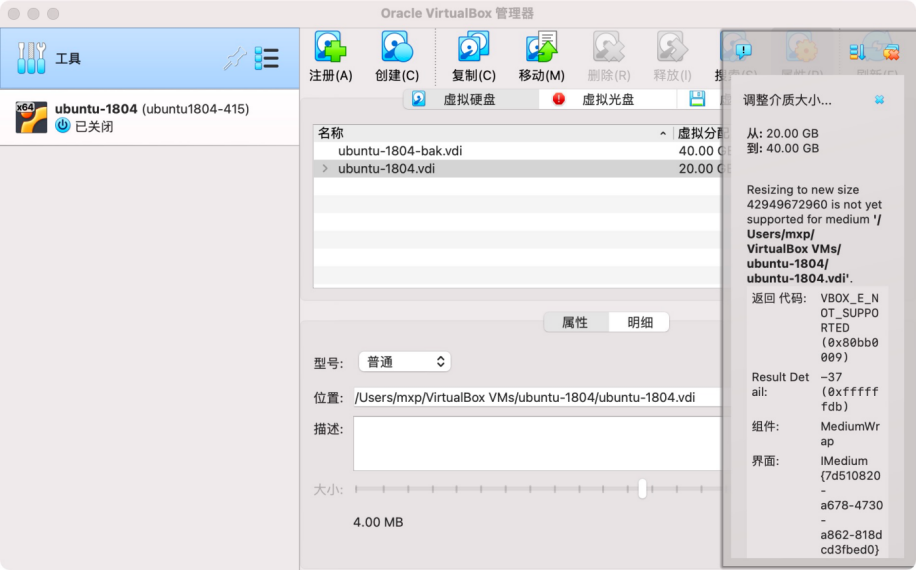
Task: Click the Copy (复制) disk toolbar icon
Action: (x=473, y=47)
